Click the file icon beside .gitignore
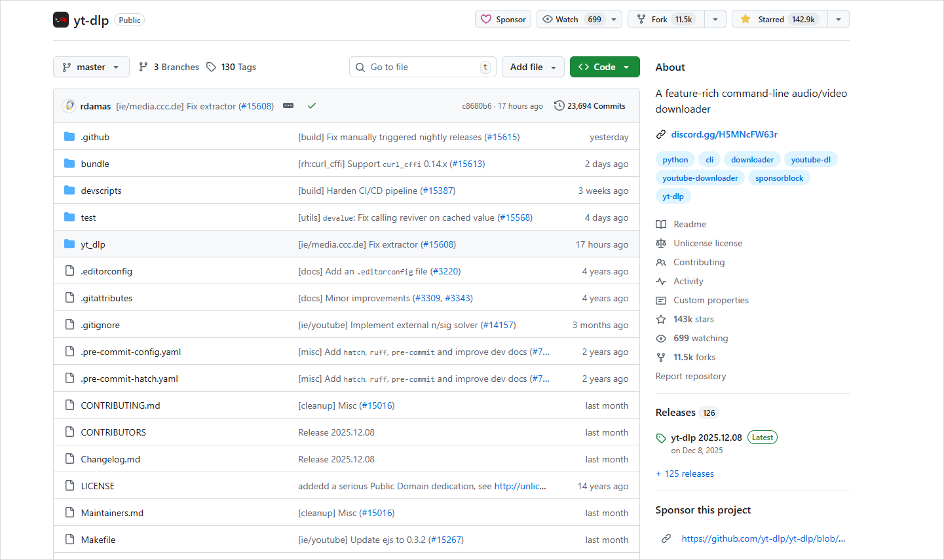944x560 pixels. pos(69,324)
